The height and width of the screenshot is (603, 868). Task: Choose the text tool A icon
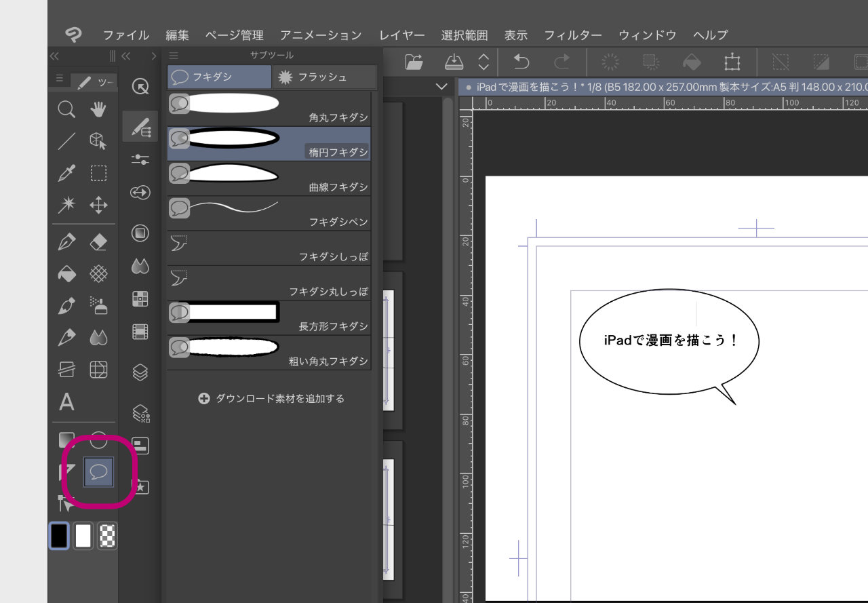66,402
